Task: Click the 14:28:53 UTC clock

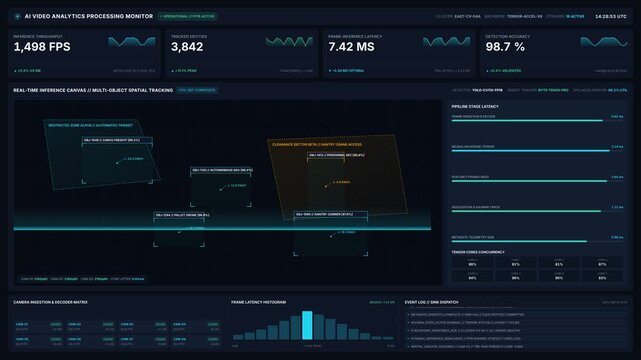Action: click(611, 16)
